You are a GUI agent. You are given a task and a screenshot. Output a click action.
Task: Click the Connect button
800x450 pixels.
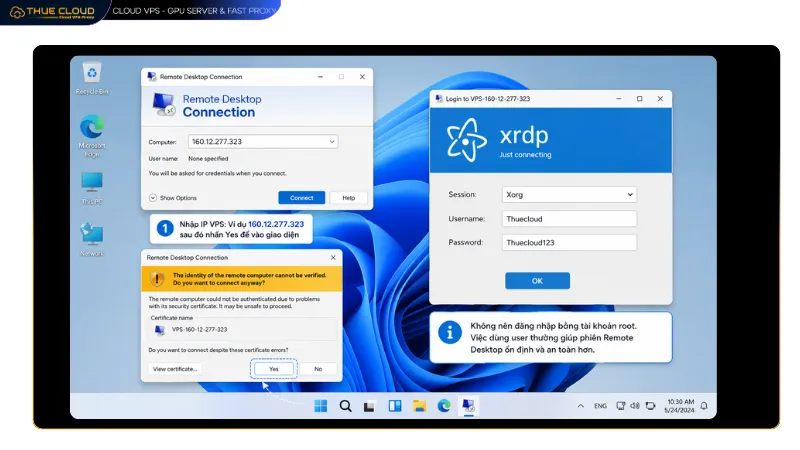302,198
